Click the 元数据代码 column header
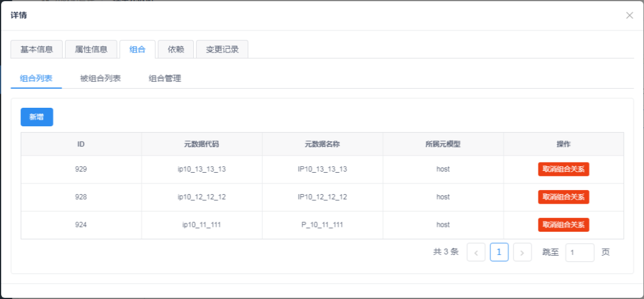 pos(202,144)
